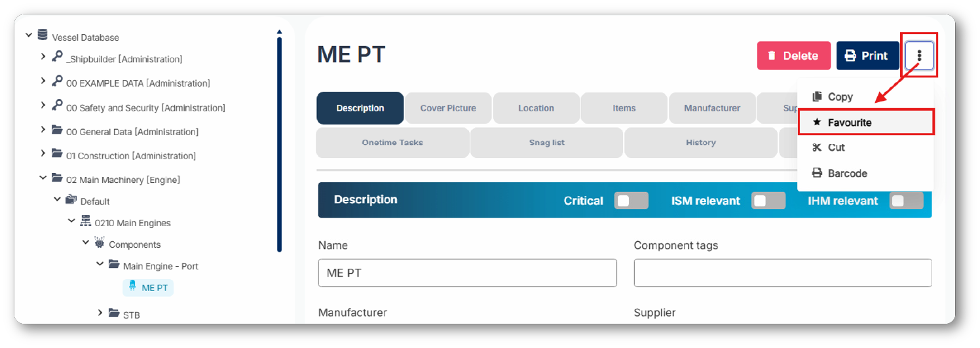This screenshot has height=348, width=980.
Task: Click the Print button
Action: pos(867,56)
